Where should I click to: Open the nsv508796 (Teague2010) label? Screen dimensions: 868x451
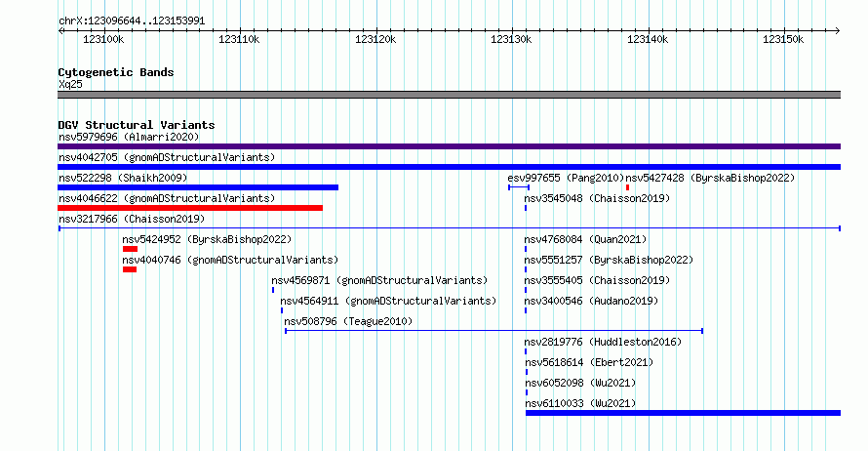[x=348, y=321]
